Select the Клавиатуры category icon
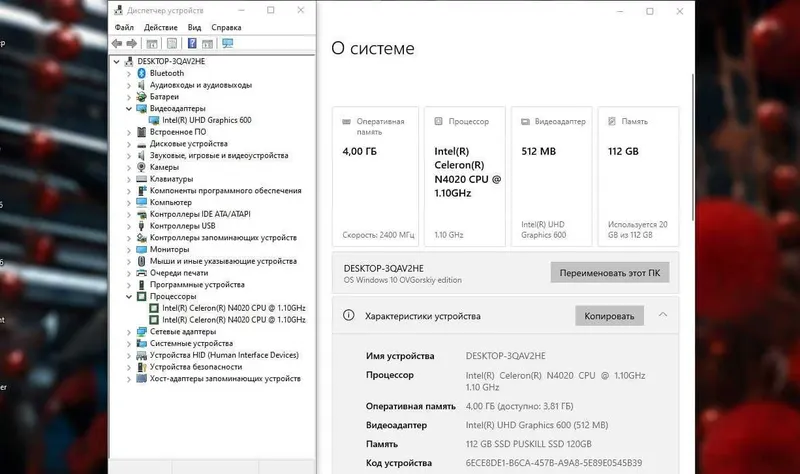The height and width of the screenshot is (474, 800). pyautogui.click(x=142, y=179)
